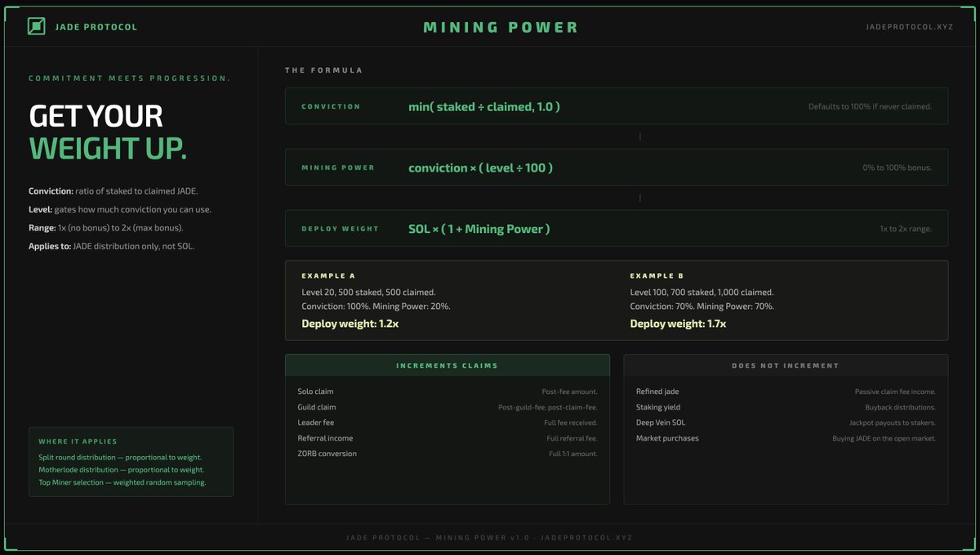Click the EXAMPLE A heading
The width and height of the screenshot is (980, 555).
pos(328,276)
